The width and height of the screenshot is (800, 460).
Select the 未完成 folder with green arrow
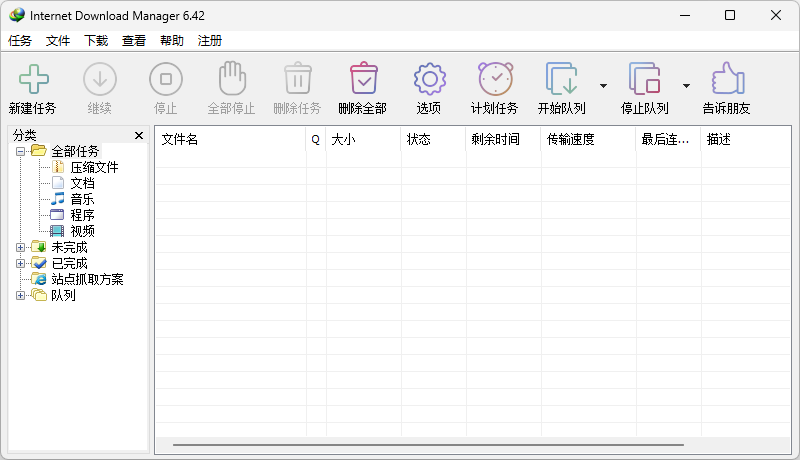point(39,247)
